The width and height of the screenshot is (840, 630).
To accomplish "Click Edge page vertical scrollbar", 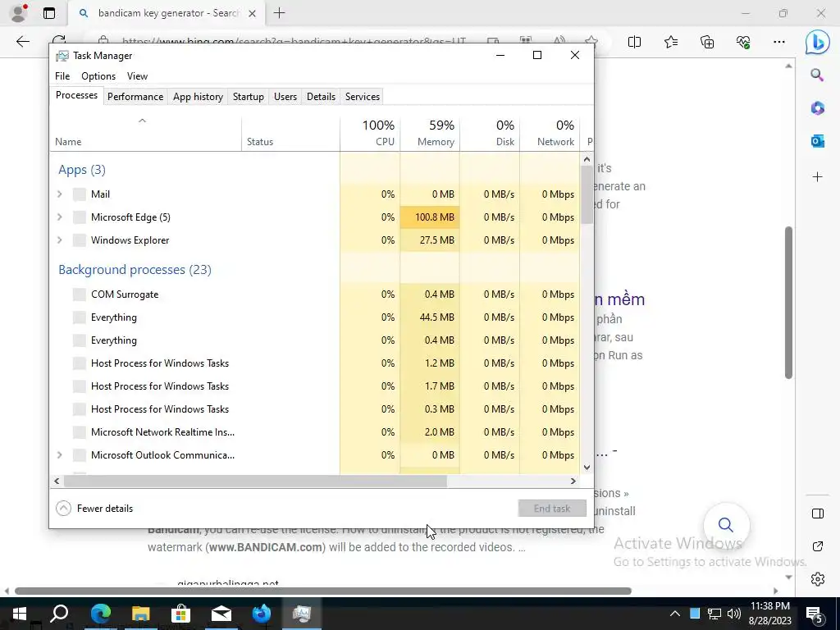I will coord(788,303).
